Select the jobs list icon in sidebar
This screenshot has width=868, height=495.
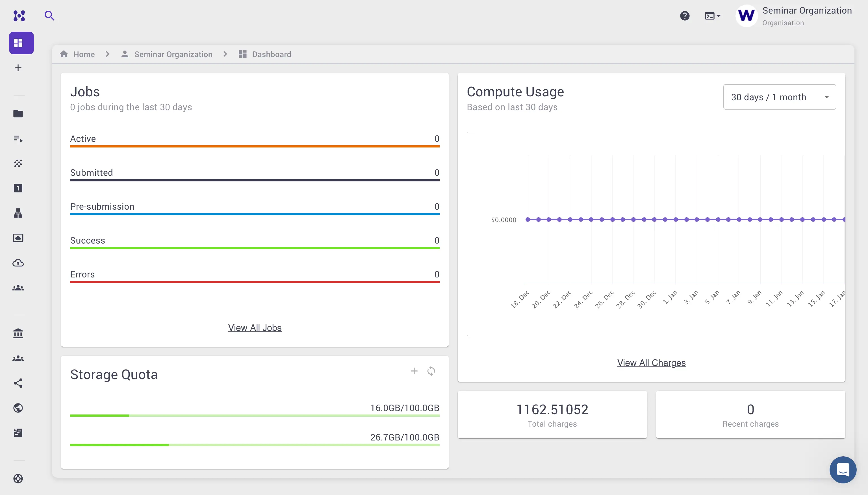coord(18,139)
